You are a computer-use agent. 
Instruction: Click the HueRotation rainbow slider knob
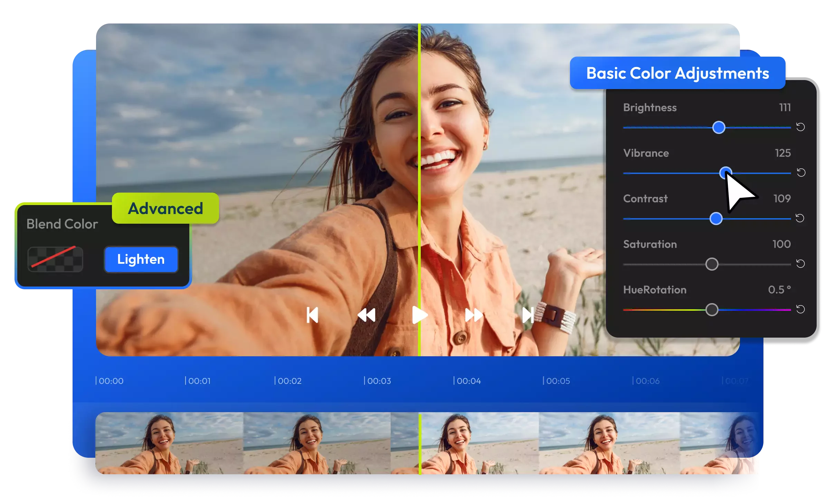712,310
